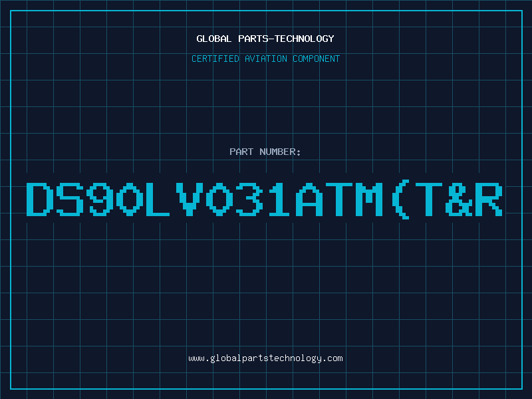
Task: Click the PART NUMBER: label
Action: [265, 152]
